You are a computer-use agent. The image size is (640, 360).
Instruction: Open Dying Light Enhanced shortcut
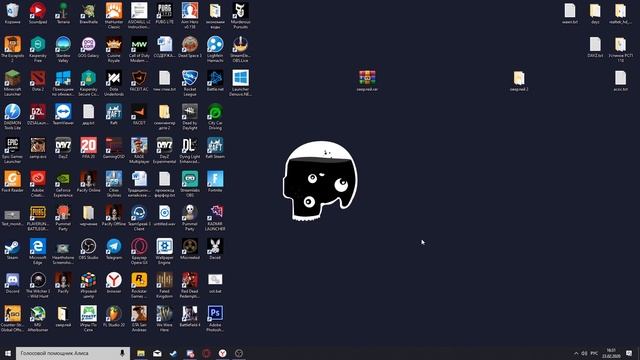(190, 151)
